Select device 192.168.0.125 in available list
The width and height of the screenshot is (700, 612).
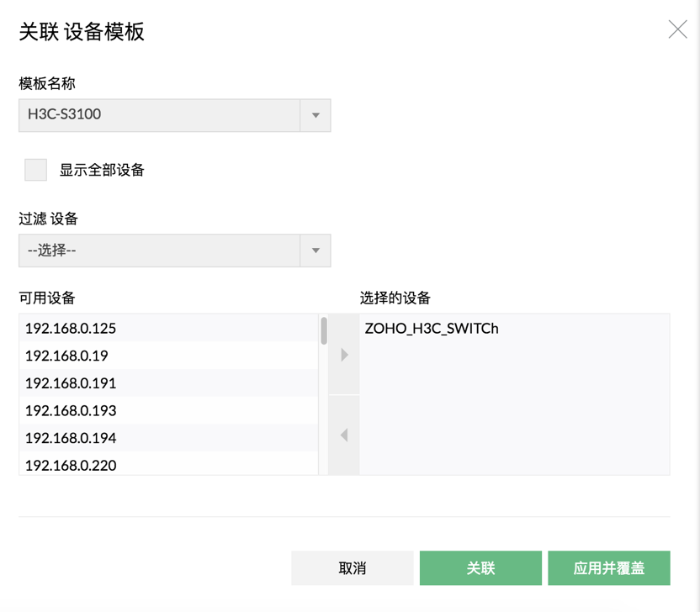point(168,329)
